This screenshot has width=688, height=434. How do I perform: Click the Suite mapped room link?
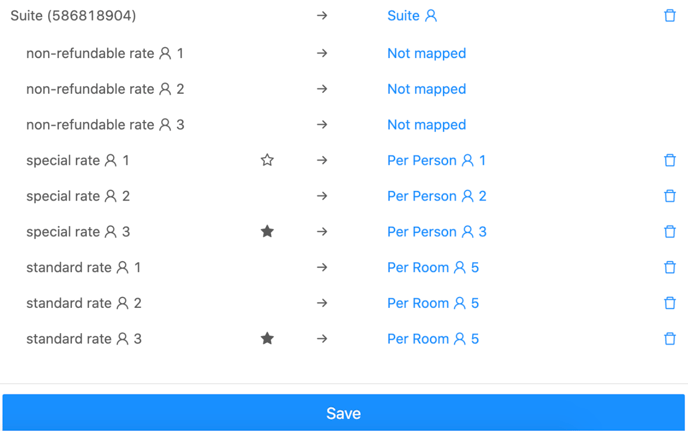click(412, 16)
